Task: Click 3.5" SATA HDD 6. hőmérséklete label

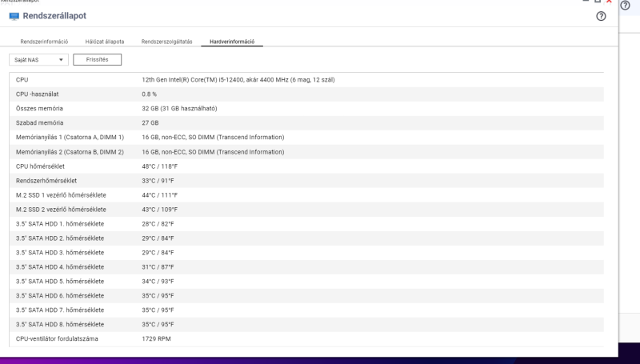Action: click(x=60, y=295)
